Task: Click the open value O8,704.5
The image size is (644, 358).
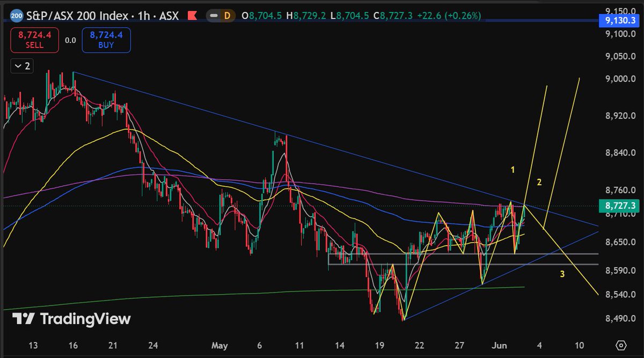Action: pyautogui.click(x=262, y=16)
